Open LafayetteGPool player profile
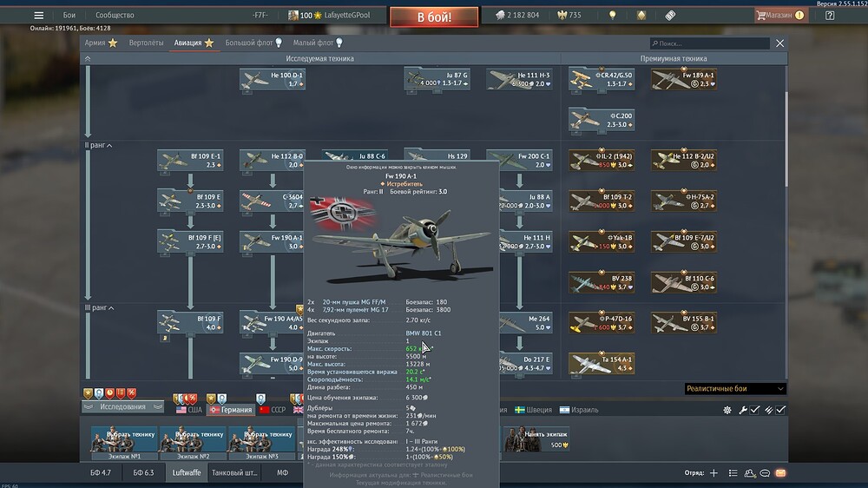Image resolution: width=868 pixels, height=488 pixels. pyautogui.click(x=329, y=16)
